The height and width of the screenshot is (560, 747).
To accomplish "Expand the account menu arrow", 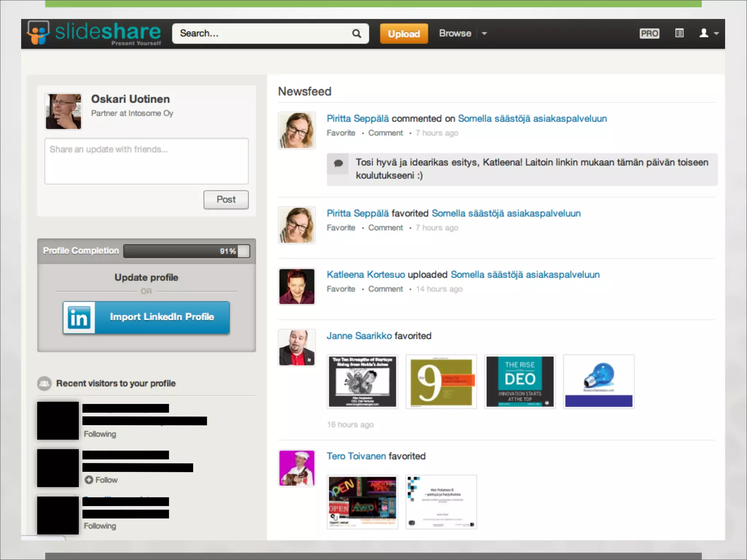I will (716, 34).
